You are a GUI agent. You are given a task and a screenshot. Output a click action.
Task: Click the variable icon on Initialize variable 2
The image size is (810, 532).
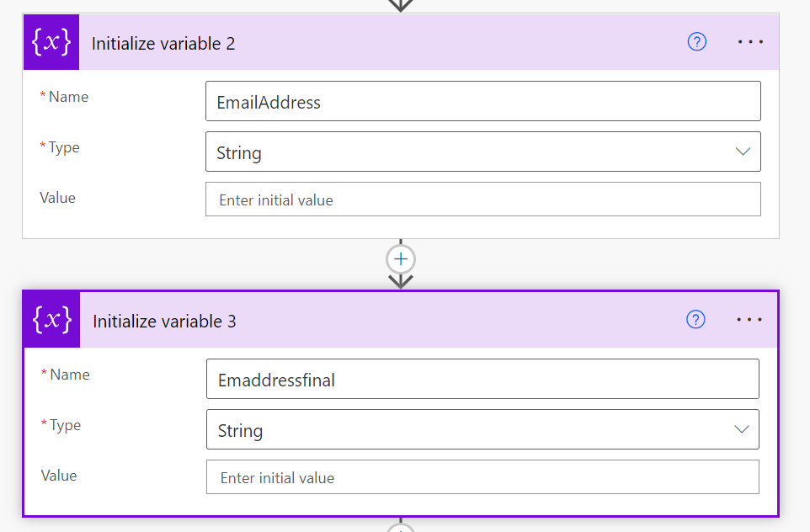[x=51, y=42]
